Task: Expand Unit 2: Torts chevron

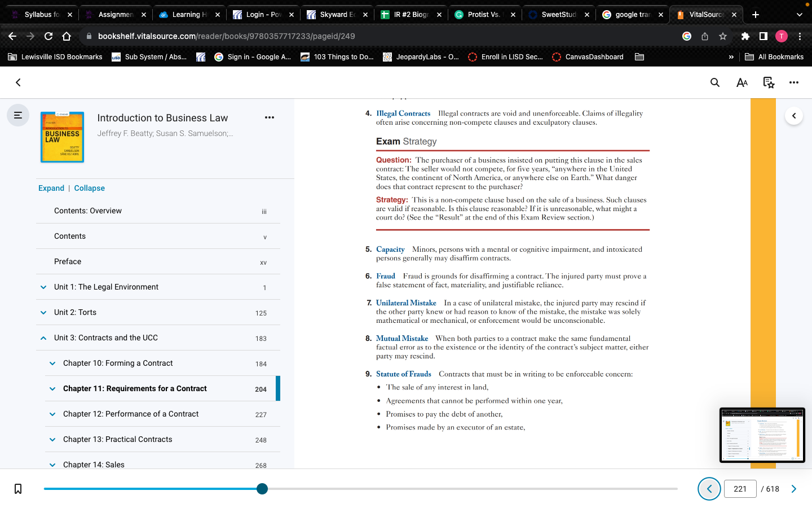Action: coord(43,313)
